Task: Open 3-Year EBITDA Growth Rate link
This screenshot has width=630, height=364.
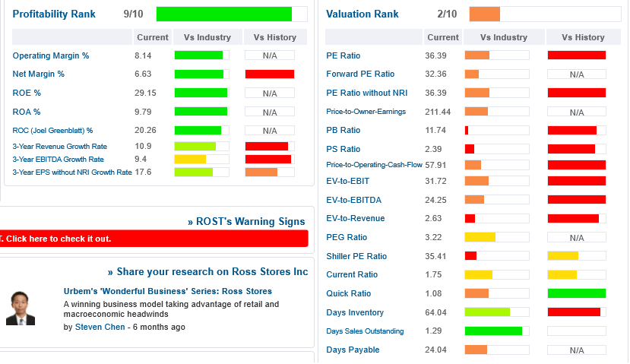Action: click(59, 159)
